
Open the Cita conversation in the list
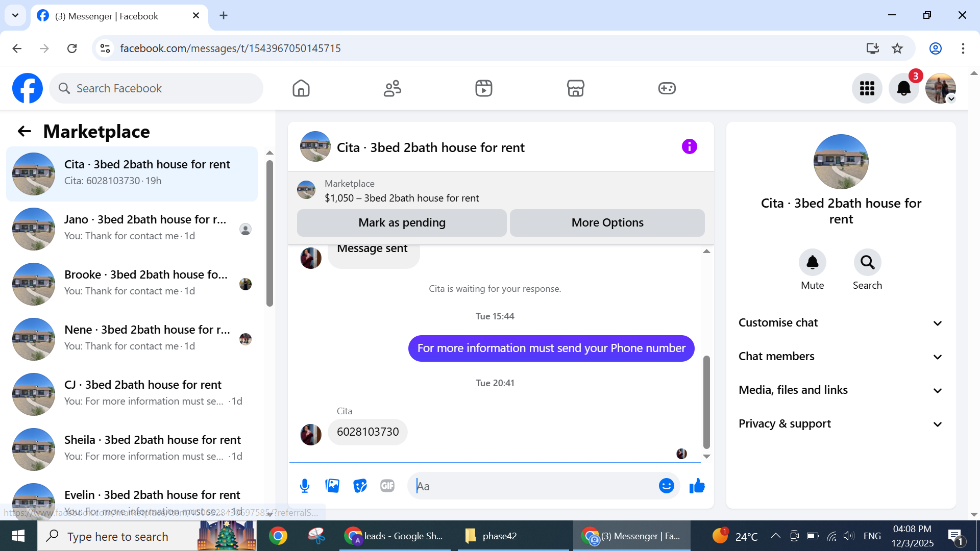pyautogui.click(x=132, y=174)
